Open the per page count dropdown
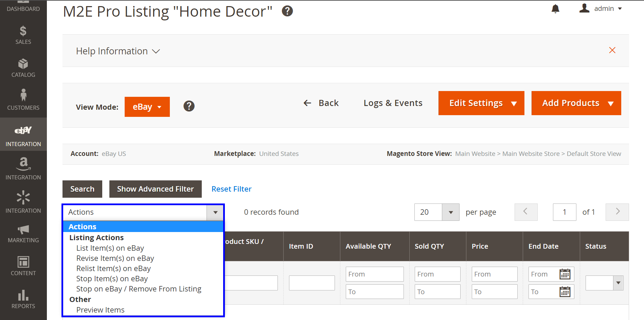 coord(450,212)
